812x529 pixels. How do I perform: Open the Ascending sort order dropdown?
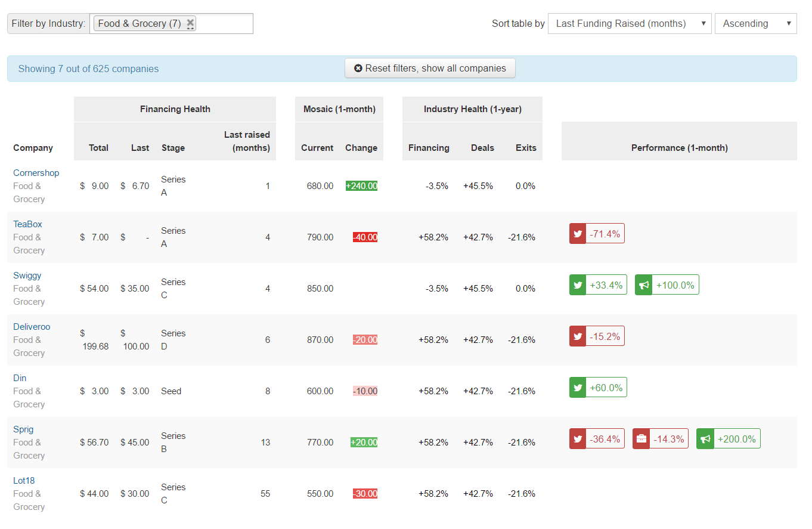pyautogui.click(x=755, y=24)
